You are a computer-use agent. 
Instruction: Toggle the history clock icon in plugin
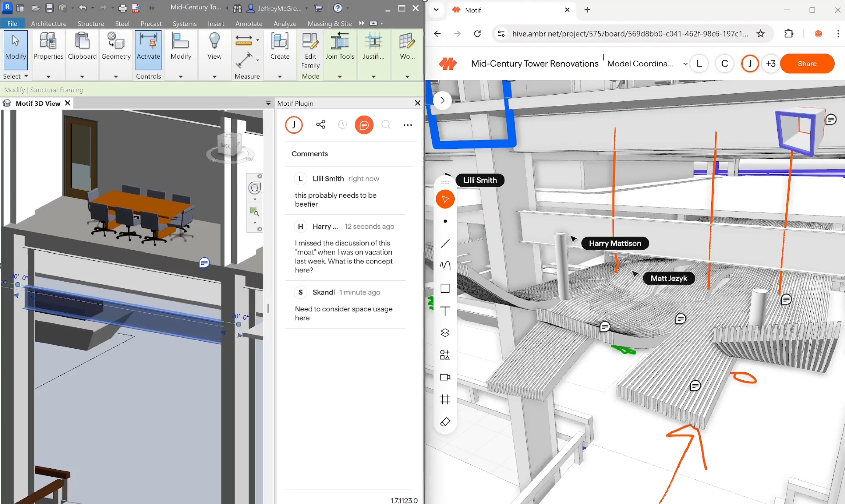[x=342, y=125]
